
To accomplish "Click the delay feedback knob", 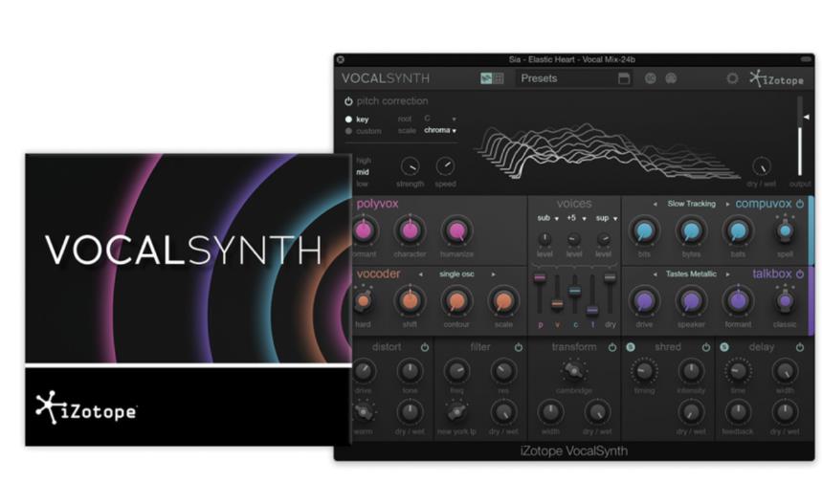I will coord(738,412).
